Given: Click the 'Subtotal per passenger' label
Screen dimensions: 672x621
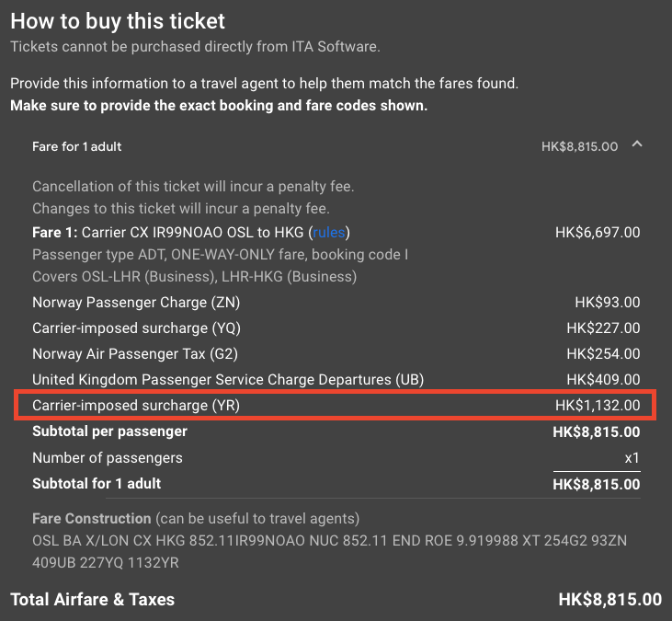Looking at the screenshot, I should click(109, 431).
